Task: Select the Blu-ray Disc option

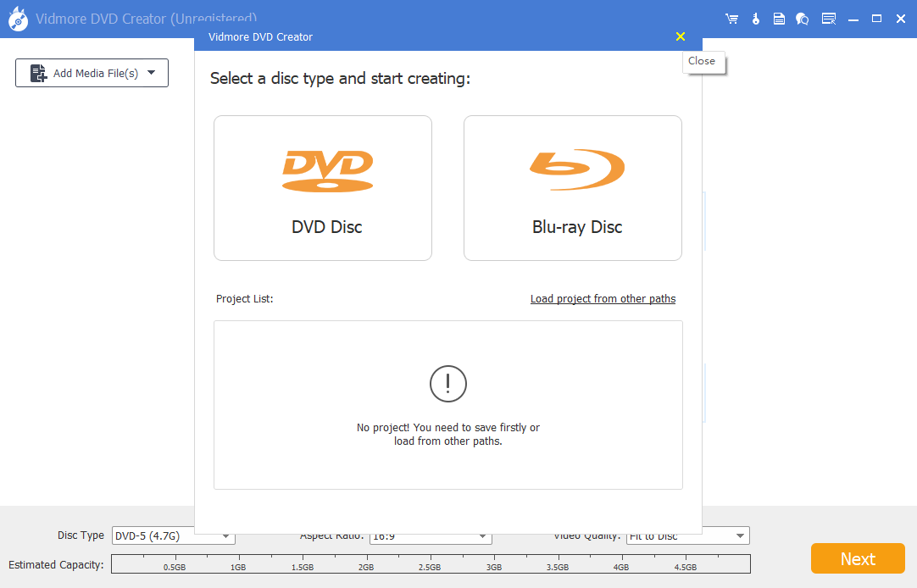Action: [x=572, y=187]
